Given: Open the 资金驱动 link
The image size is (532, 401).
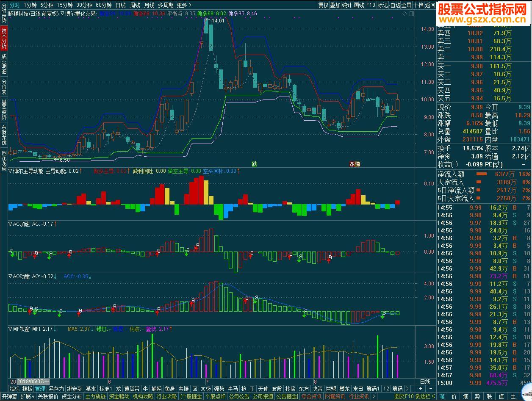Looking at the screenshot, I should coord(119,396).
